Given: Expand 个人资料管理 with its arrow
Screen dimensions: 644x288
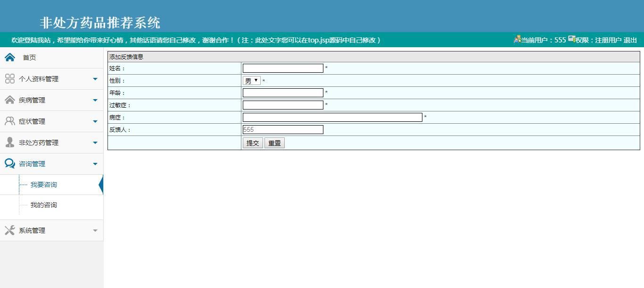Looking at the screenshot, I should point(95,79).
